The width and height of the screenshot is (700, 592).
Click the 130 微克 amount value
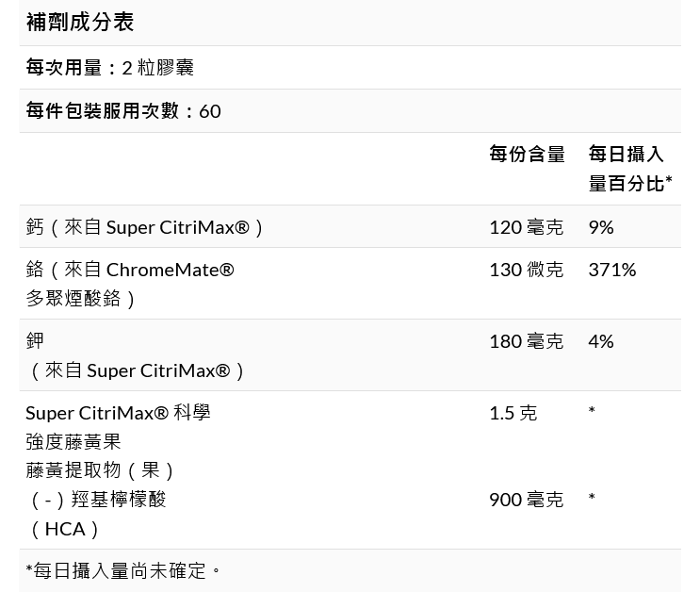click(x=526, y=270)
